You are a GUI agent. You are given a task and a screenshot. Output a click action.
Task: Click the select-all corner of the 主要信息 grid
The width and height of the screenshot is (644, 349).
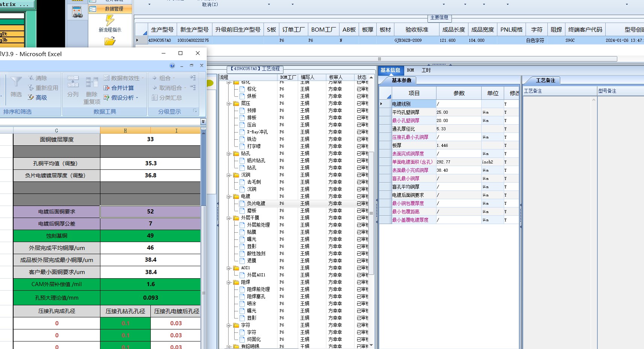pos(141,30)
